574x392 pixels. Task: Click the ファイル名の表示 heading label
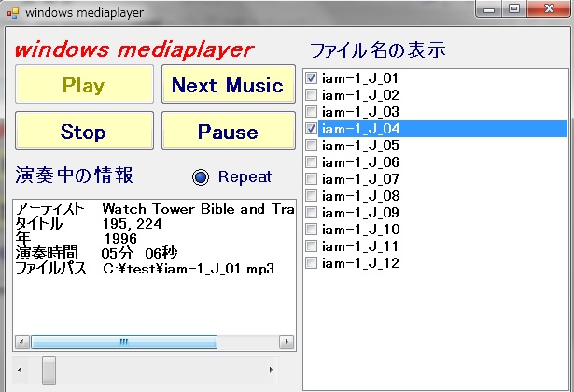click(x=378, y=50)
